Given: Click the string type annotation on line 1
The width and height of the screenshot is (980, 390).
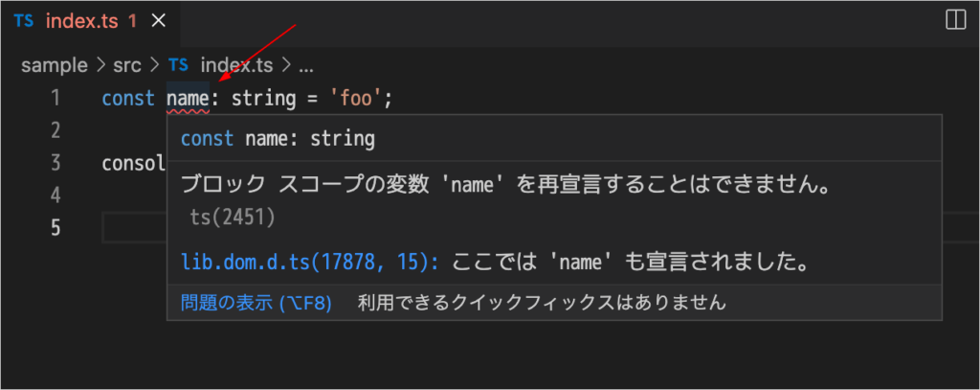Looking at the screenshot, I should [x=264, y=99].
